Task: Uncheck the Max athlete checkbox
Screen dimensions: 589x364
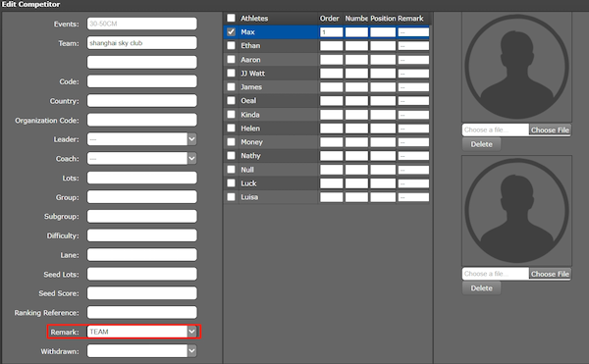Action: coord(231,32)
